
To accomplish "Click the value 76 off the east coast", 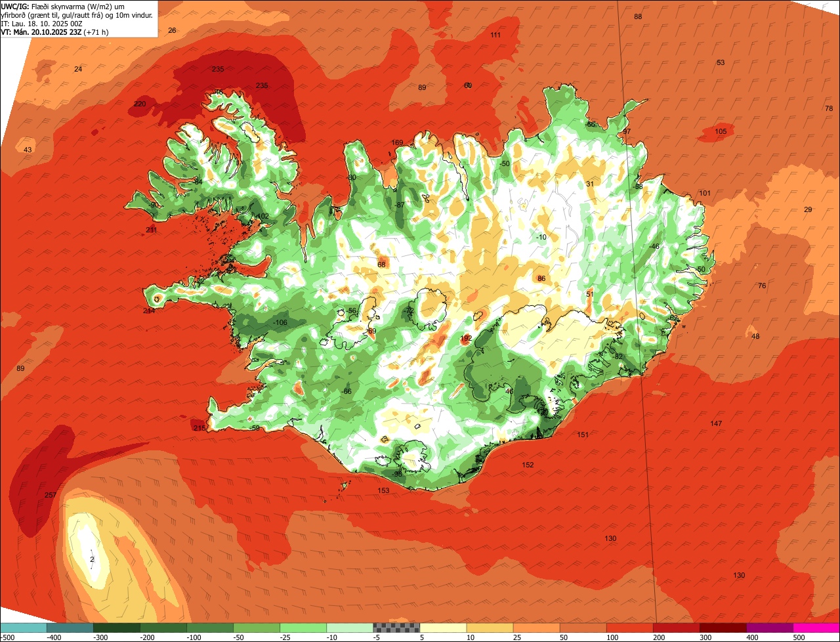I will [762, 286].
